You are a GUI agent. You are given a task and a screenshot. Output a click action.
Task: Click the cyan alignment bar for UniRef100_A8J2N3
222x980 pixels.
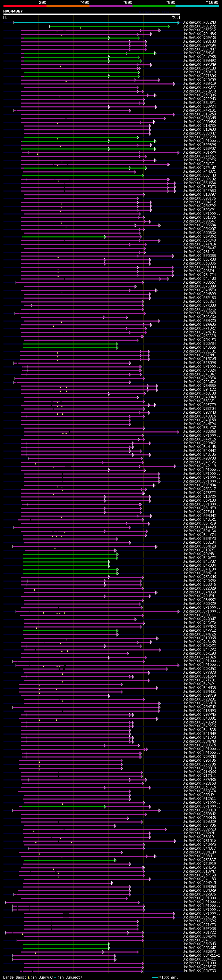96,23
